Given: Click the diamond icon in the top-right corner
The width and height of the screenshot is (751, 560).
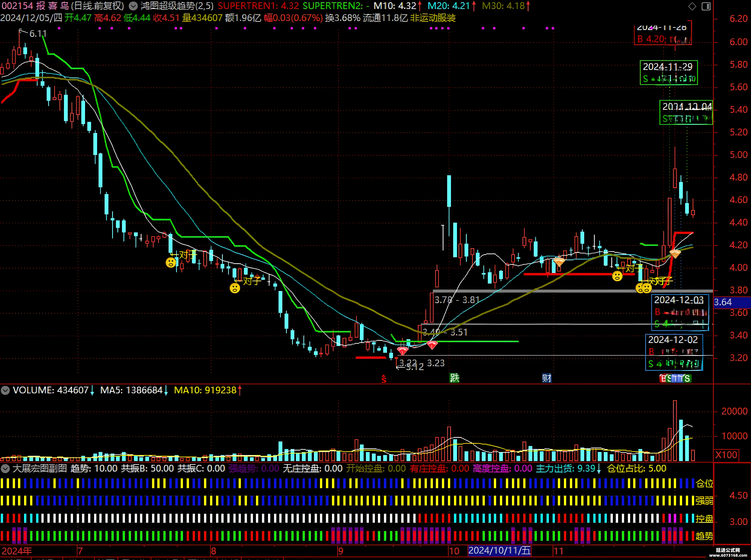Looking at the screenshot, I should [x=692, y=6].
